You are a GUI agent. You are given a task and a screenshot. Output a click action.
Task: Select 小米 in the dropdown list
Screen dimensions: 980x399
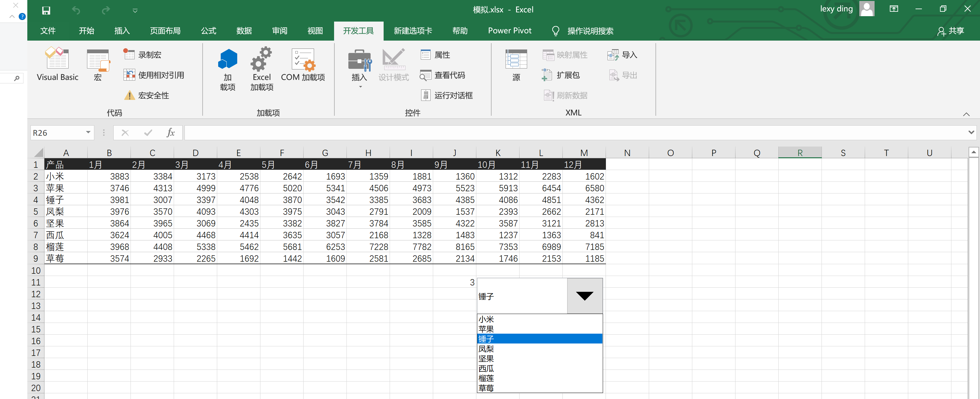tap(540, 319)
